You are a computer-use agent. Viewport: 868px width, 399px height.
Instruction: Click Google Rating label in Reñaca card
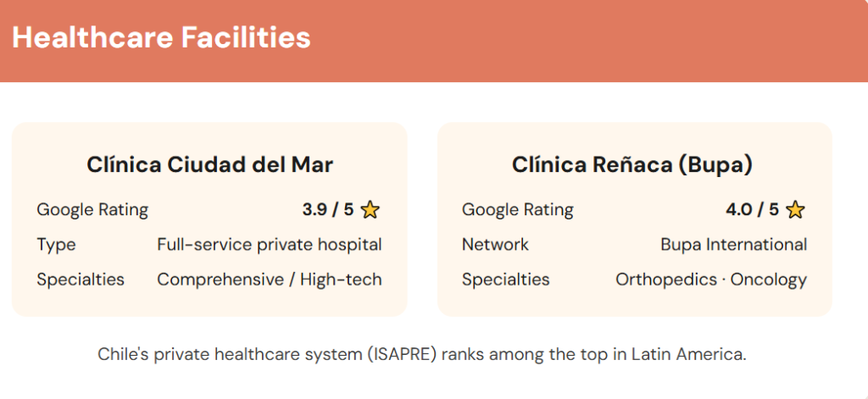point(517,210)
